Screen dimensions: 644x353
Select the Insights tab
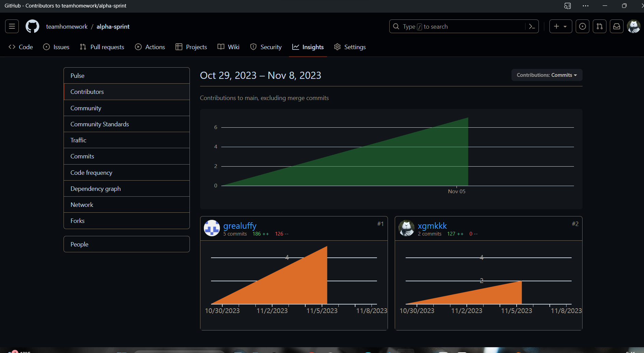[308, 47]
